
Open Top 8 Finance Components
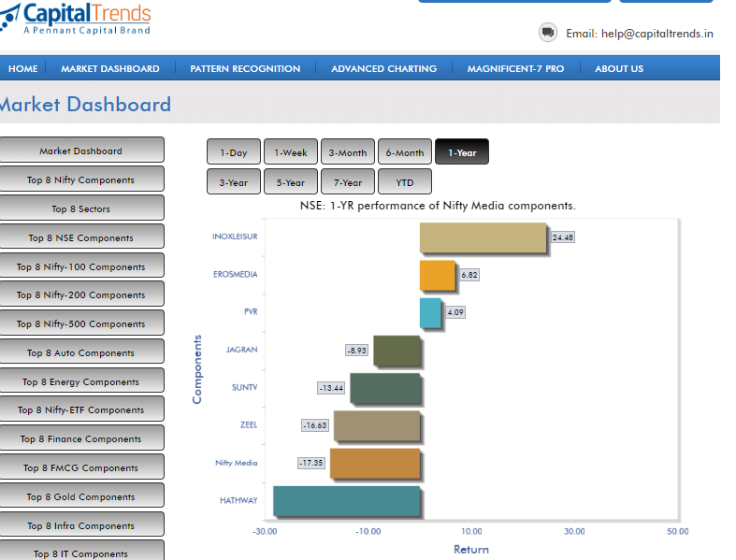(x=80, y=438)
